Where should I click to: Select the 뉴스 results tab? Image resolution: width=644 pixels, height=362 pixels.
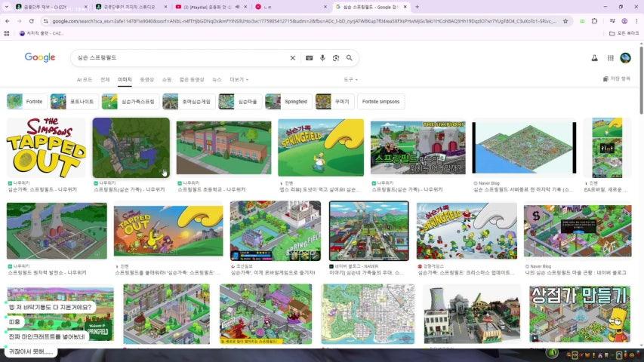coord(217,79)
